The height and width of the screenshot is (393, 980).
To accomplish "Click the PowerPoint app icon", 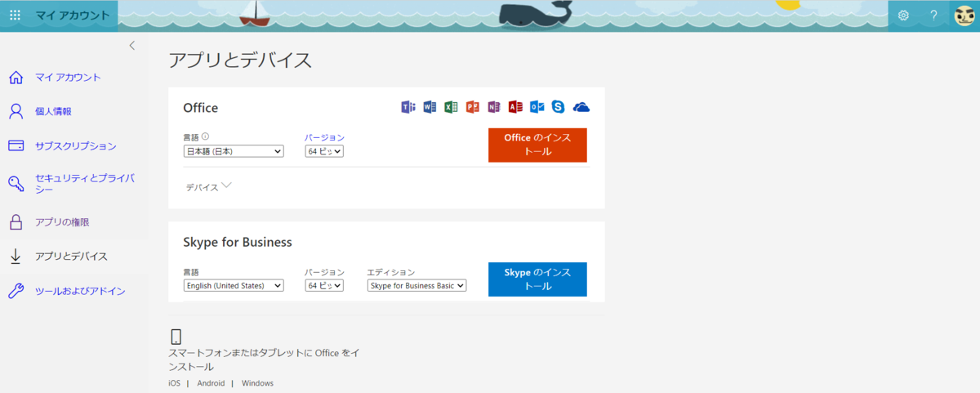I will (x=472, y=107).
